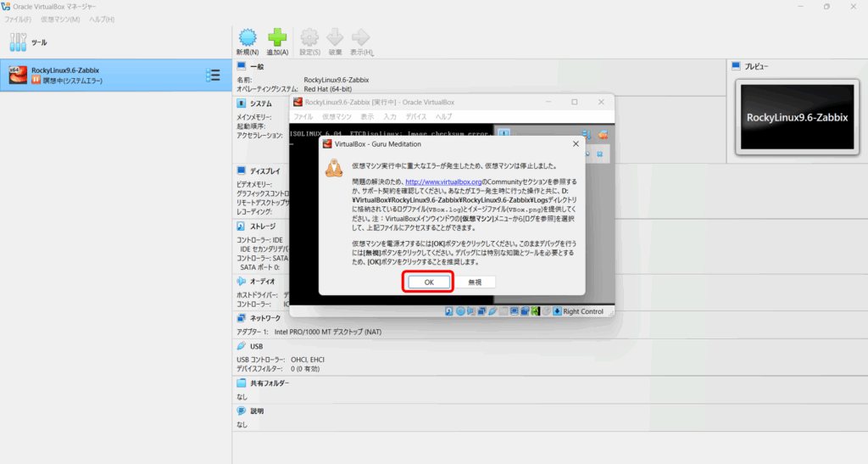The height and width of the screenshot is (464, 868).
Task: Click audio indicator in VM status bar
Action: [470, 311]
